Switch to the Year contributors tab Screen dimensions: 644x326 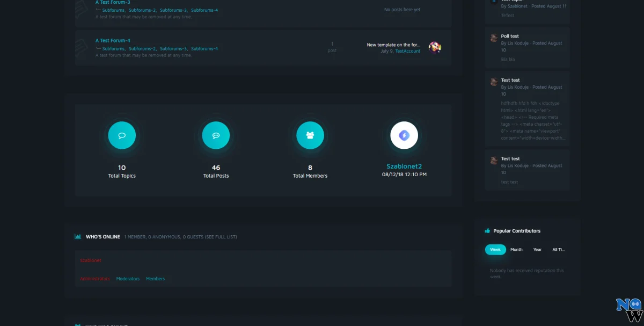(x=537, y=250)
